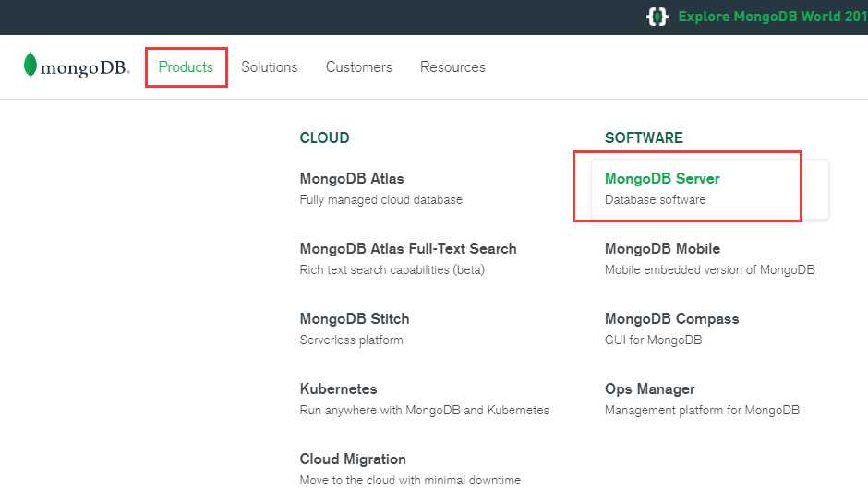Viewport: 868px width, 501px height.
Task: Choose Cloud Migration option
Action: (x=353, y=459)
